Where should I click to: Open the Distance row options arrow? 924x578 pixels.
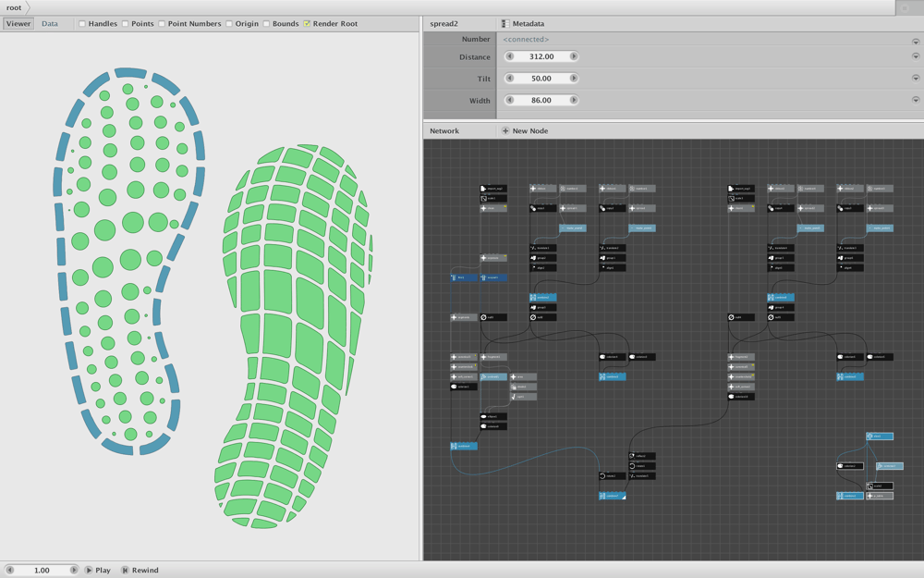(915, 56)
